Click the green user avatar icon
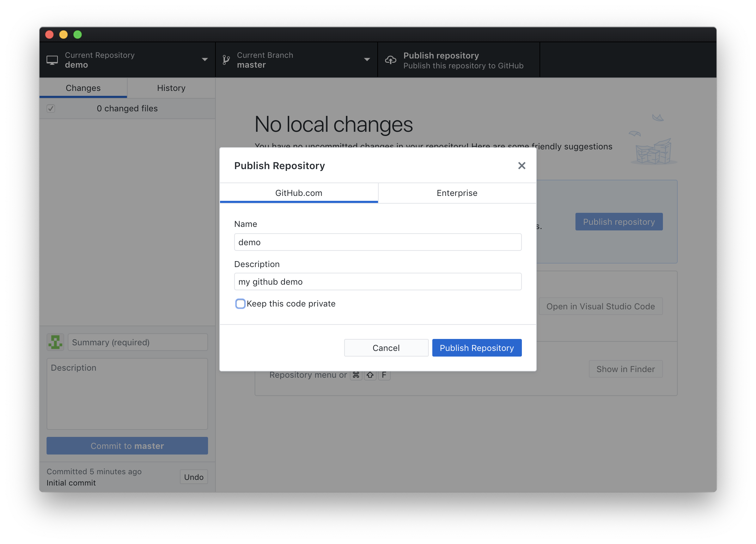The width and height of the screenshot is (756, 544). (55, 342)
